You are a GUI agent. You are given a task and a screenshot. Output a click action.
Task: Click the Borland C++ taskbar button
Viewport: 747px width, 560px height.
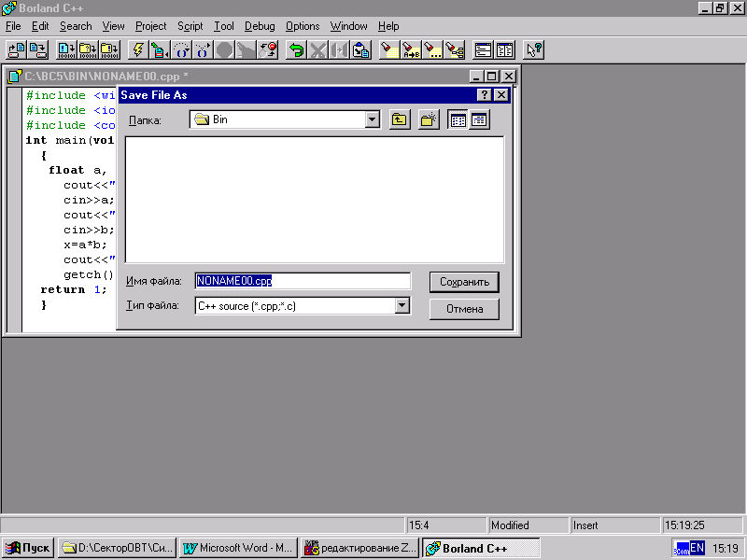(x=481, y=548)
